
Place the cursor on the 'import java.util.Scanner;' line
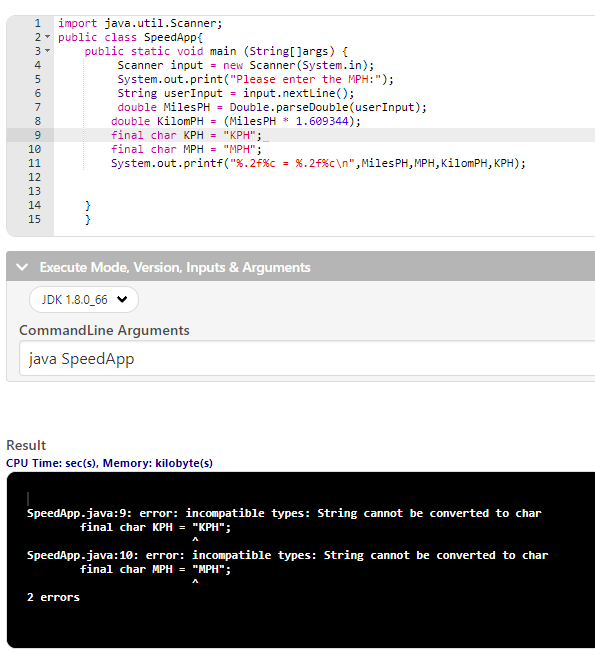point(140,23)
